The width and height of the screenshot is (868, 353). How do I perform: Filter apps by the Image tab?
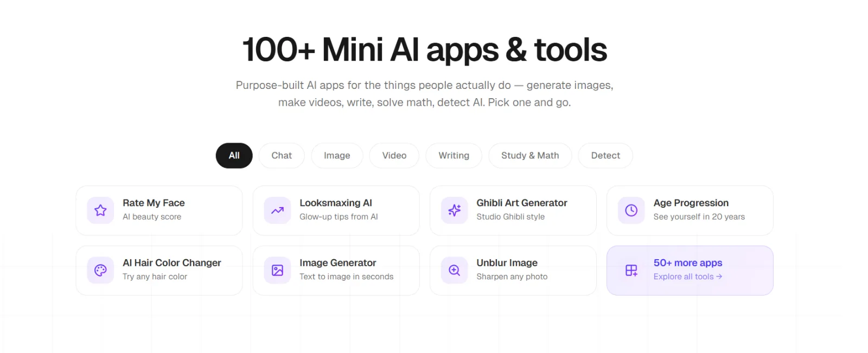pyautogui.click(x=337, y=156)
